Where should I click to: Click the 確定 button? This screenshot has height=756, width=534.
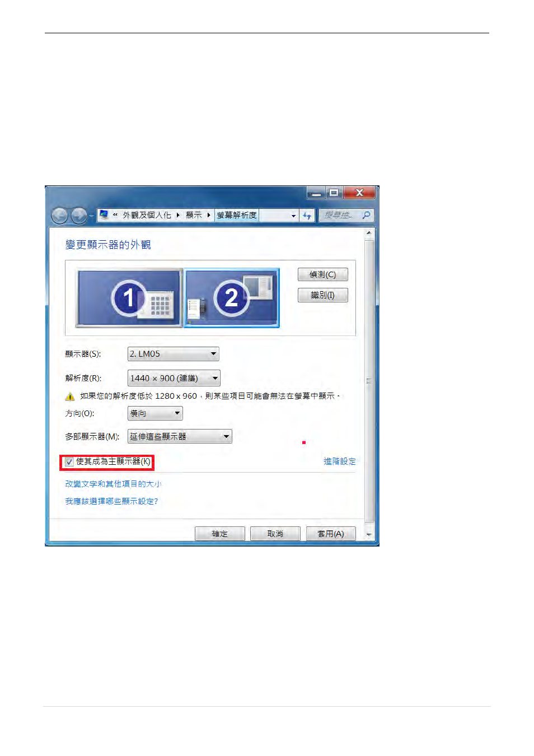point(220,534)
